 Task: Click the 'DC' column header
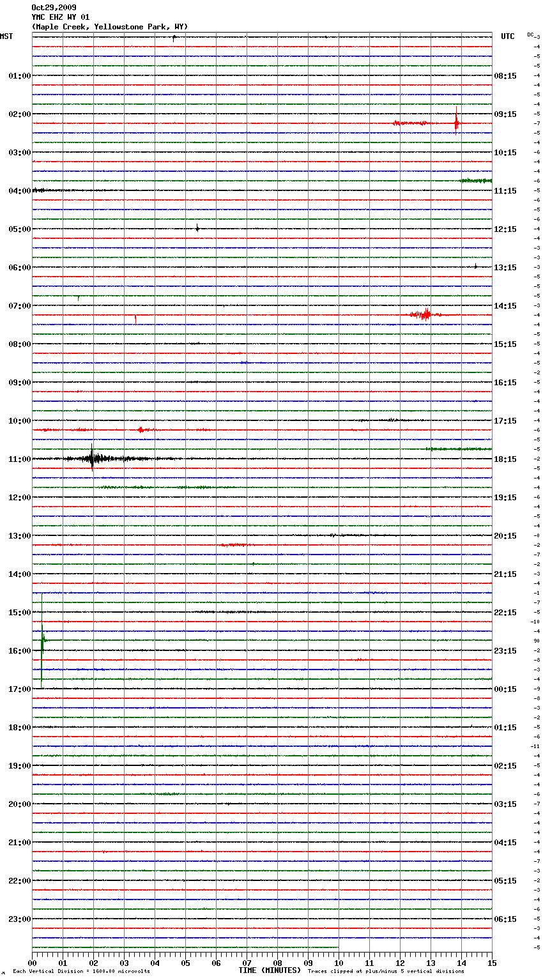530,34
